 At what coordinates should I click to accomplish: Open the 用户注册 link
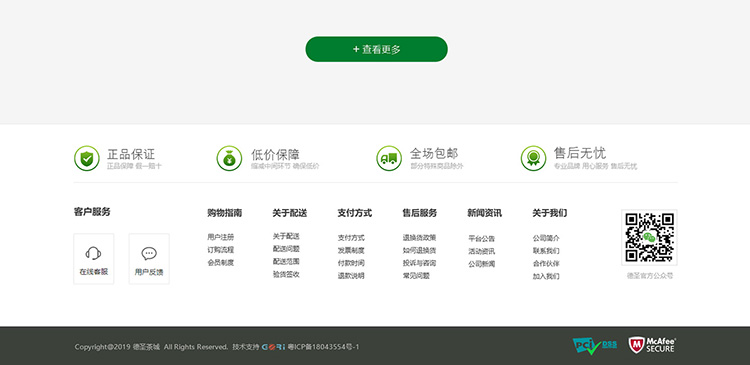(221, 237)
